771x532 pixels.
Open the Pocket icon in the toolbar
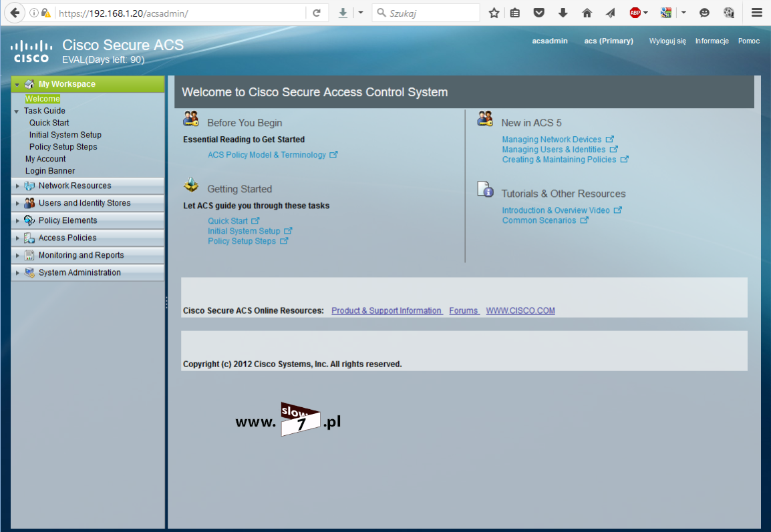(539, 13)
